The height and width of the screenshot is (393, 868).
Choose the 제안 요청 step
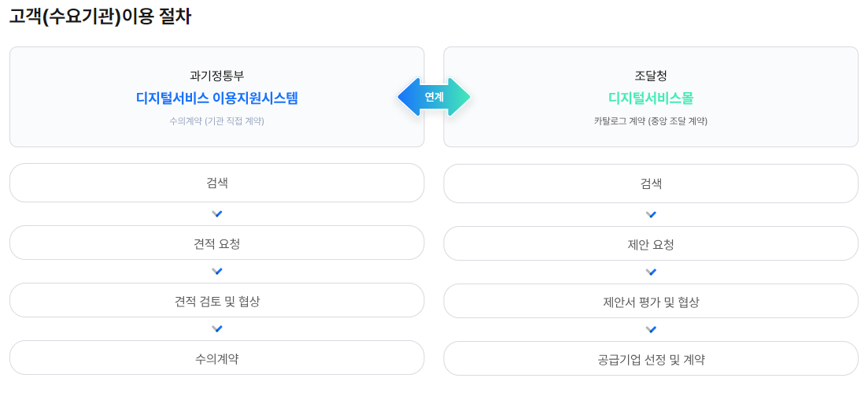pos(651,243)
